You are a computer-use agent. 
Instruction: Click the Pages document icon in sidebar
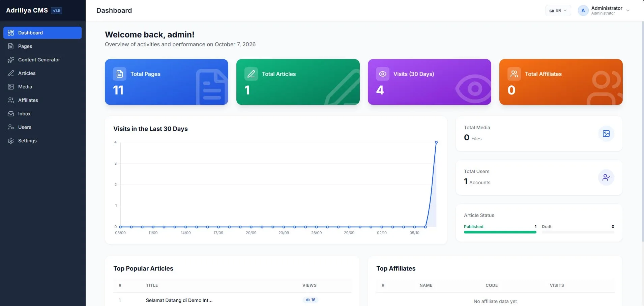tap(11, 46)
